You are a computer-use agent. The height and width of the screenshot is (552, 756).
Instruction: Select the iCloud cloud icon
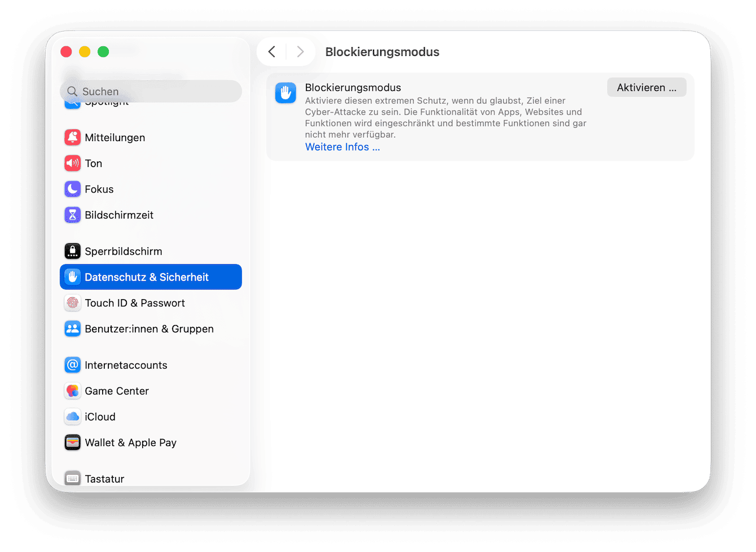pos(72,417)
